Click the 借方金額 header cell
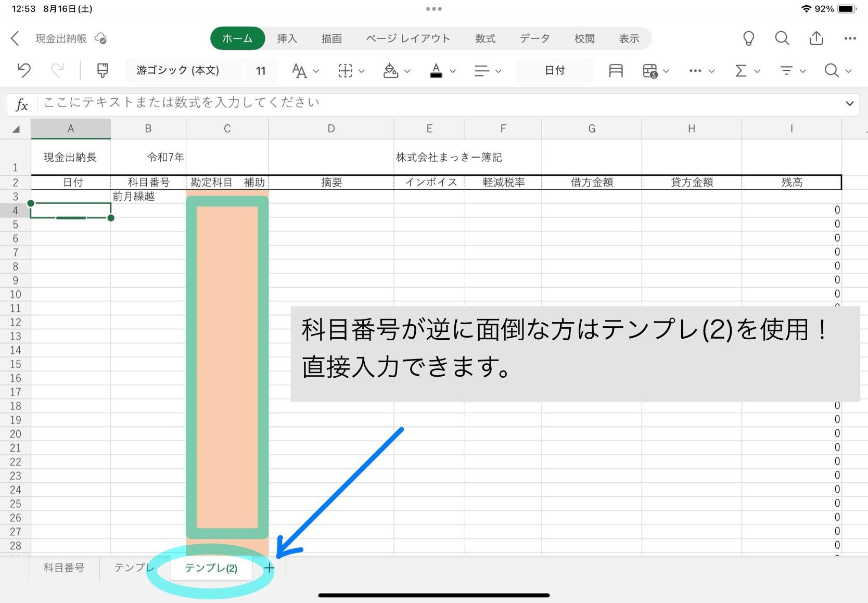Image resolution: width=868 pixels, height=603 pixels. click(592, 182)
